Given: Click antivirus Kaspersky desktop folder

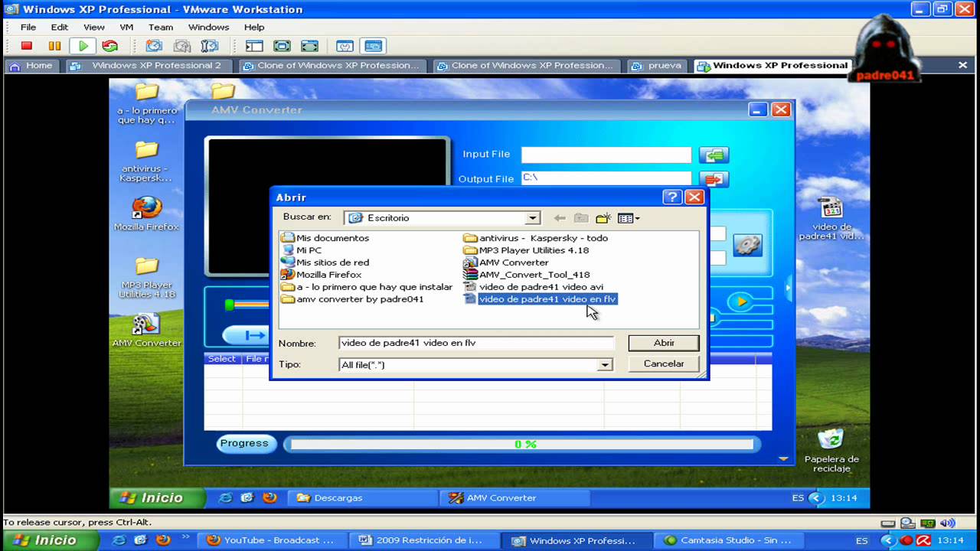Looking at the screenshot, I should (146, 161).
